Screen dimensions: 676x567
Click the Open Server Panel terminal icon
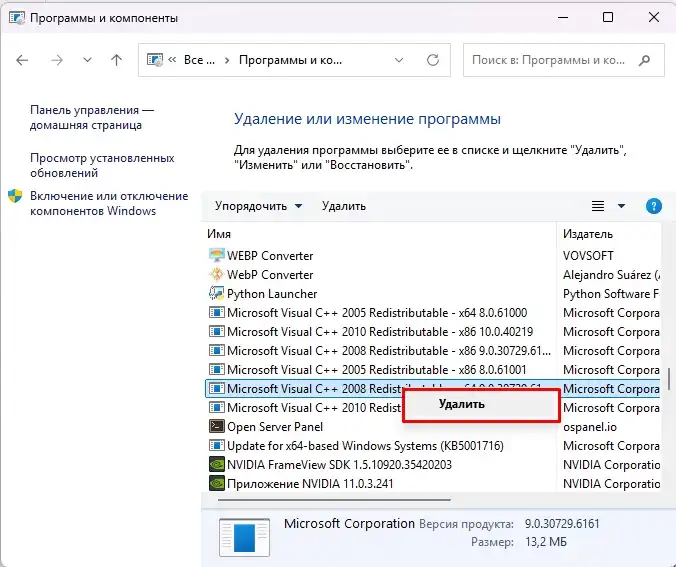point(216,426)
